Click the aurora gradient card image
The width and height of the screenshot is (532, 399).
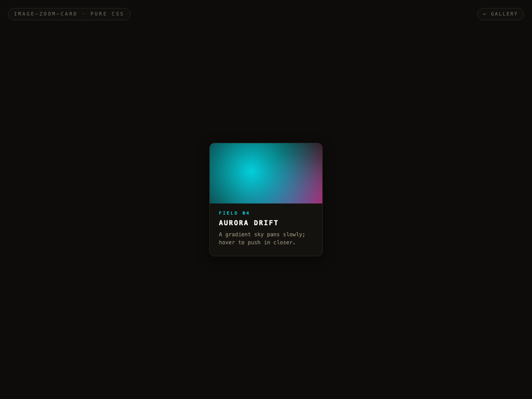point(266,173)
